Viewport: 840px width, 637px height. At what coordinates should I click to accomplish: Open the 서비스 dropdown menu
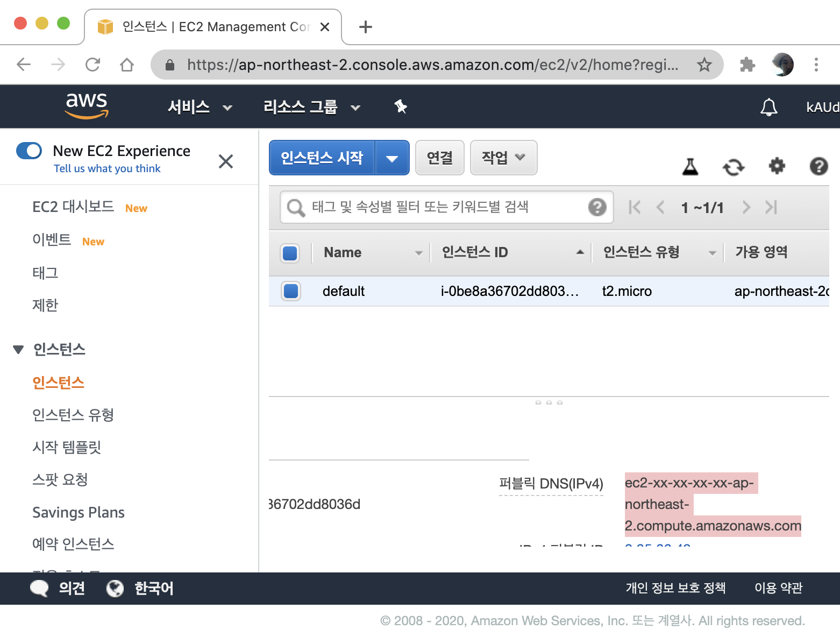click(200, 107)
